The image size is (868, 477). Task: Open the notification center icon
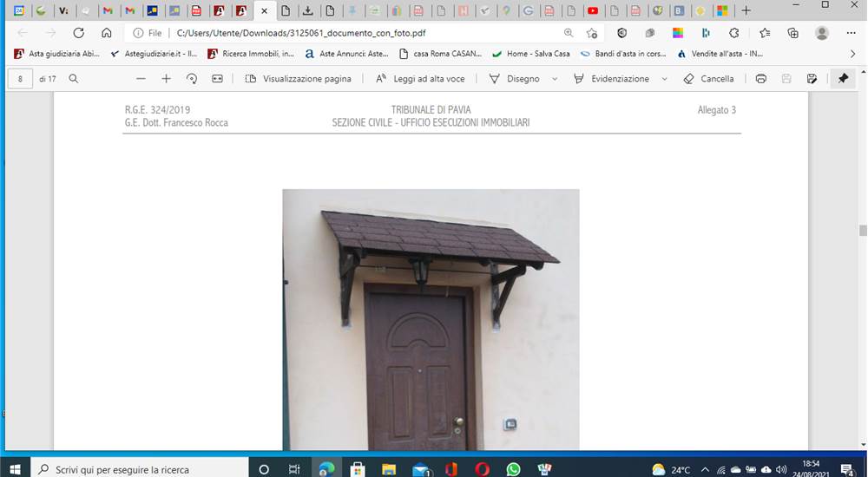coord(848,470)
